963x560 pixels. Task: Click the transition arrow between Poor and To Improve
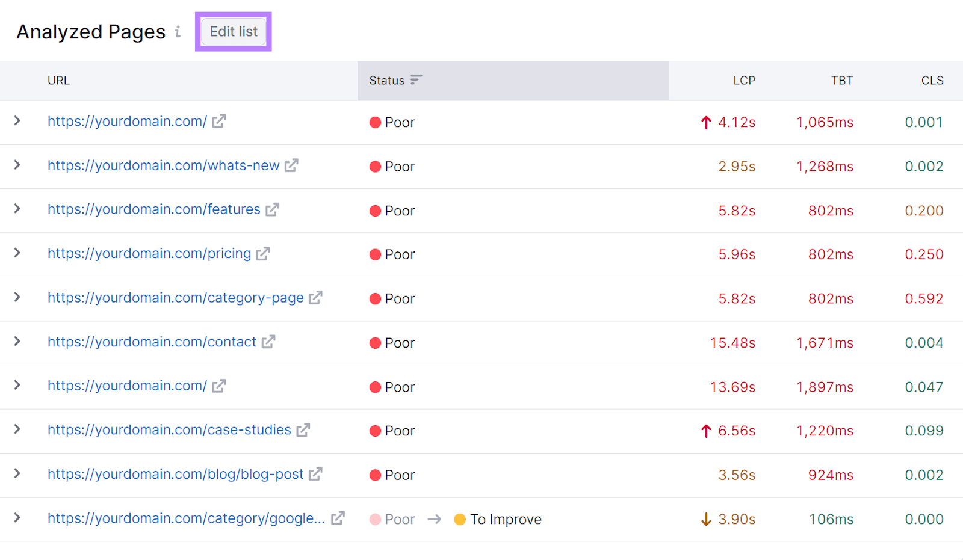433,518
